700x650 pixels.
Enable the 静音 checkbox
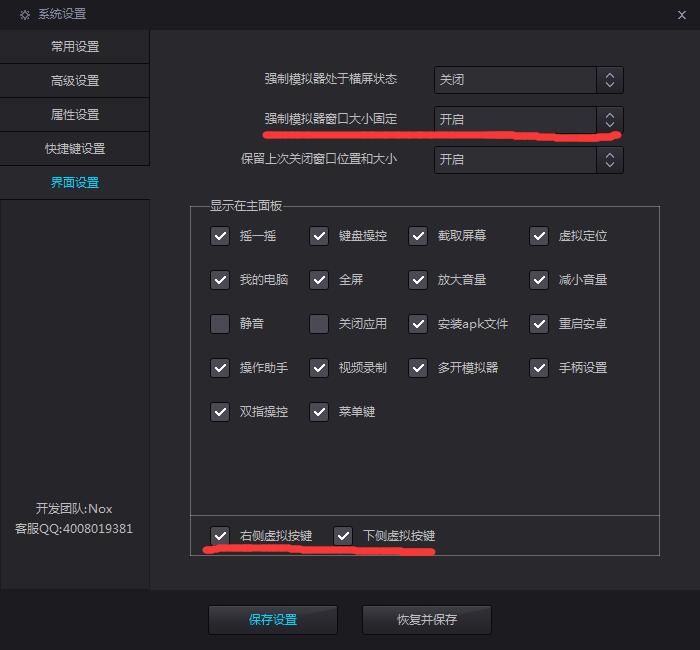(220, 324)
